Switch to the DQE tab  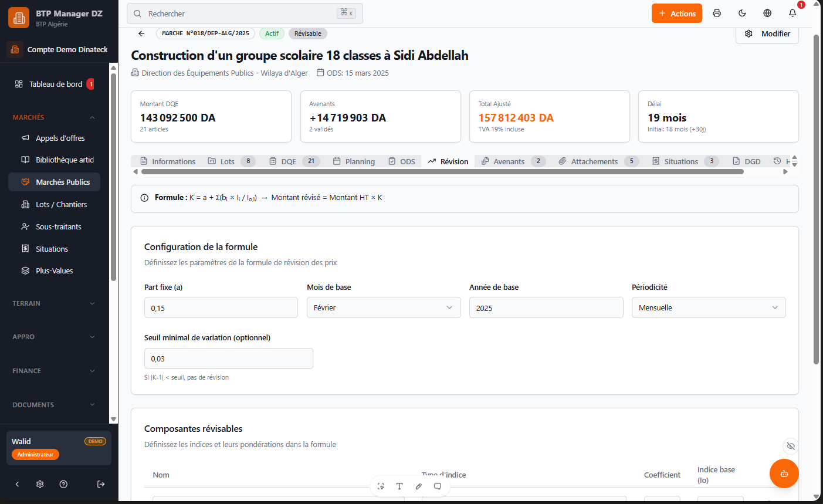click(294, 161)
